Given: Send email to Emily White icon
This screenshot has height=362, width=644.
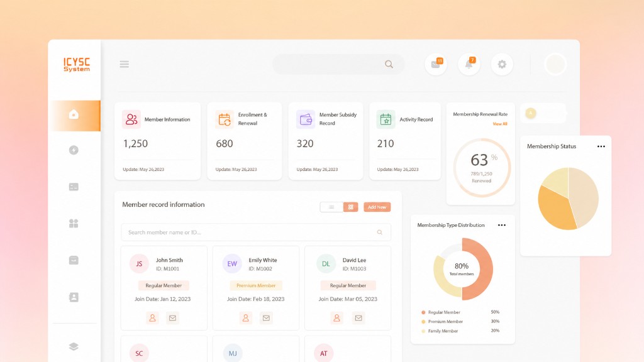Looking at the screenshot, I should [x=266, y=317].
